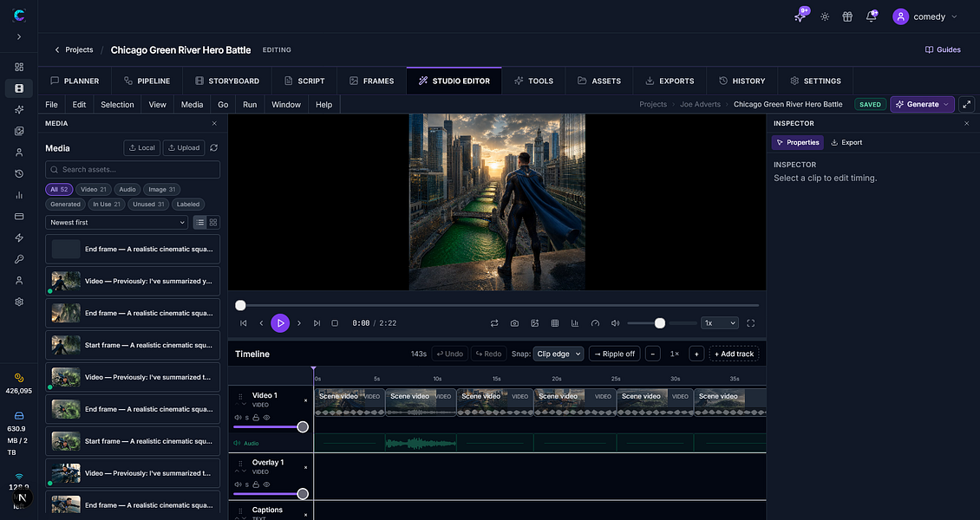Mute the Overlay 1 track
Viewport: 980px width, 520px height.
[238, 484]
